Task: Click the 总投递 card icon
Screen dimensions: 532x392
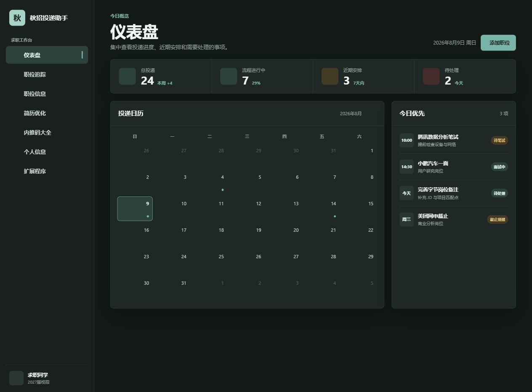Action: pyautogui.click(x=127, y=76)
